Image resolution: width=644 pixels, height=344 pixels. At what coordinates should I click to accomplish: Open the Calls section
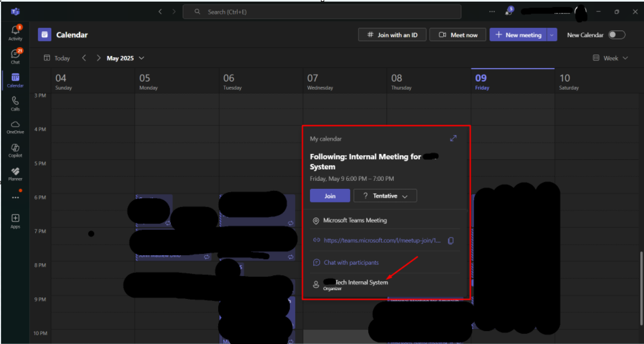(x=15, y=103)
